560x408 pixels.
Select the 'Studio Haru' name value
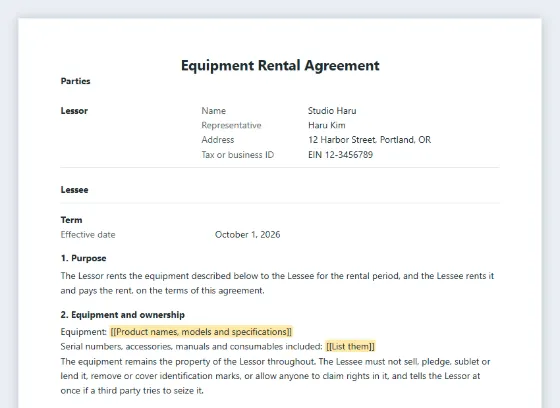point(332,111)
